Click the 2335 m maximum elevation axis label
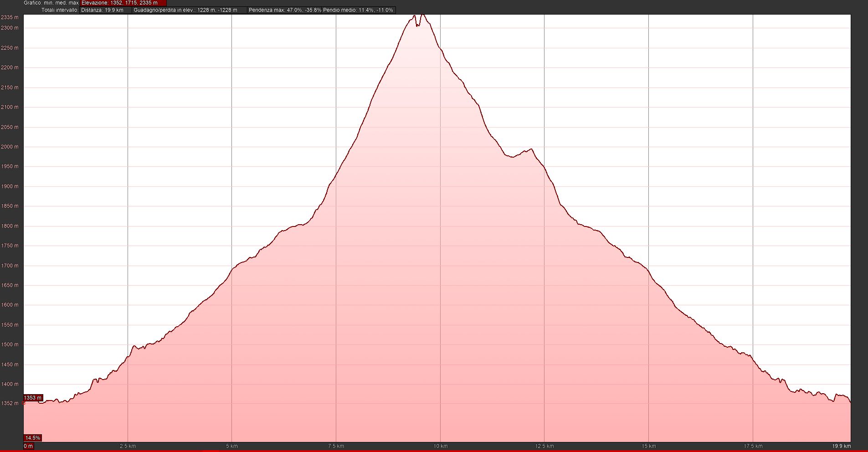Screen dimensions: 868x452 pos(10,17)
